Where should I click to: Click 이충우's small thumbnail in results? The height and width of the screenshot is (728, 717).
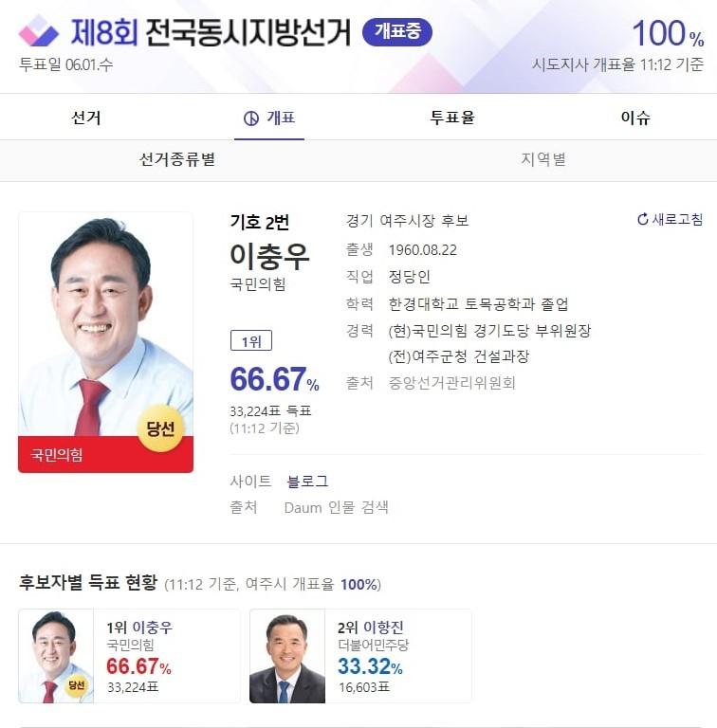pyautogui.click(x=56, y=657)
